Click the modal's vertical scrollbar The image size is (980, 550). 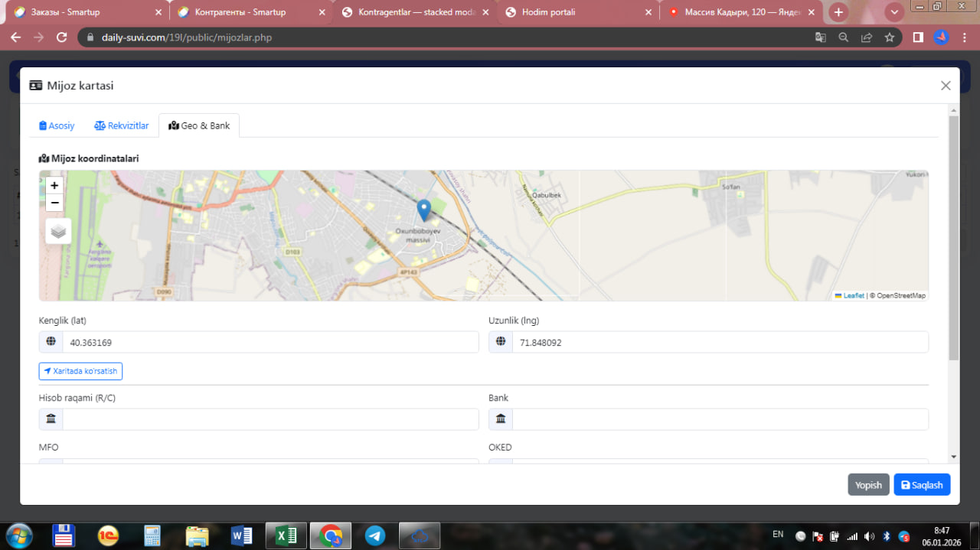[x=953, y=239]
